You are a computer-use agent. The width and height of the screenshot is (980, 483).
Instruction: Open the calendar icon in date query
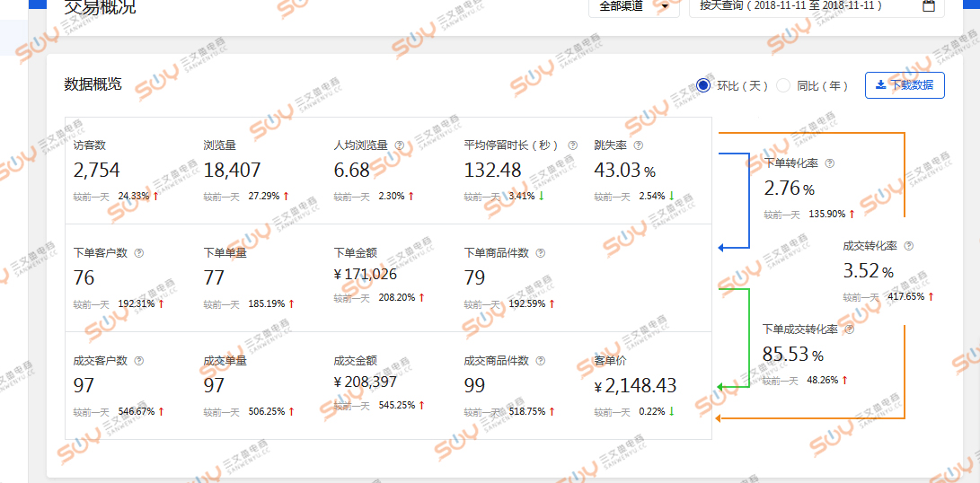[929, 5]
